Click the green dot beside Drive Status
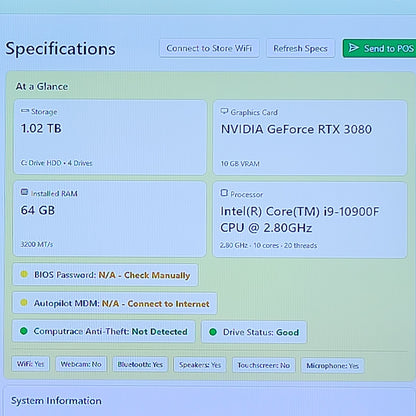Viewport: 416px width, 416px height. (213, 332)
